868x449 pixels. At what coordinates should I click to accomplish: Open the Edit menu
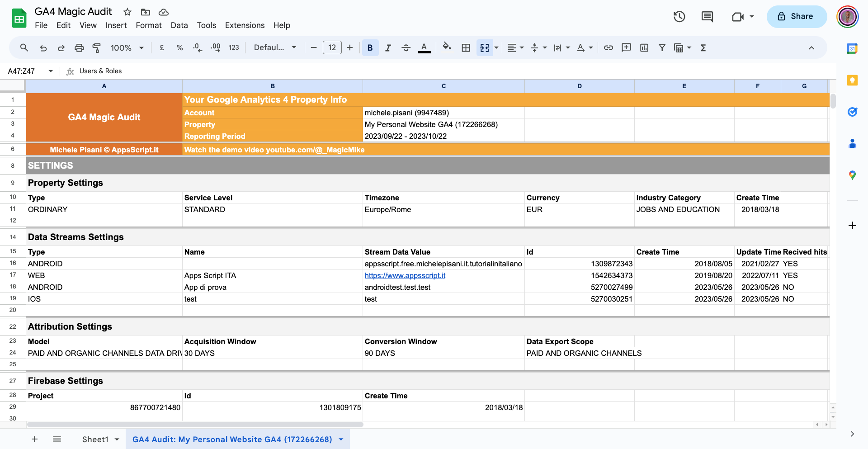point(63,25)
